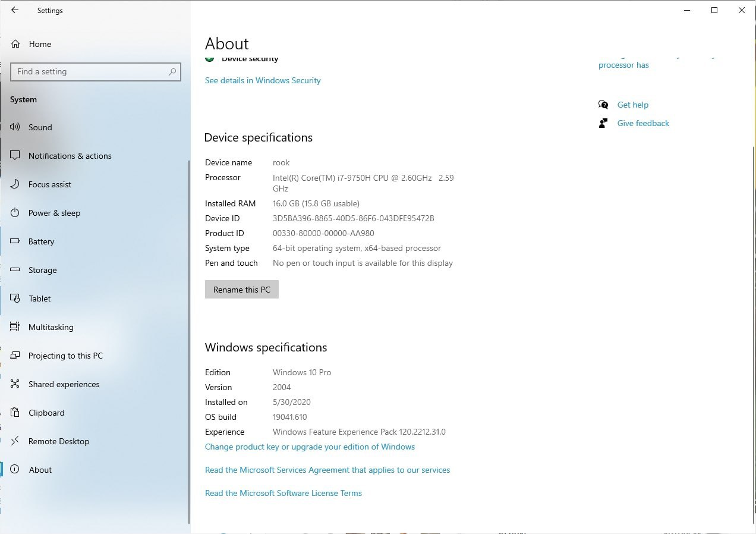The height and width of the screenshot is (534, 756).
Task: Click the Shared experiences icon
Action: (x=15, y=384)
